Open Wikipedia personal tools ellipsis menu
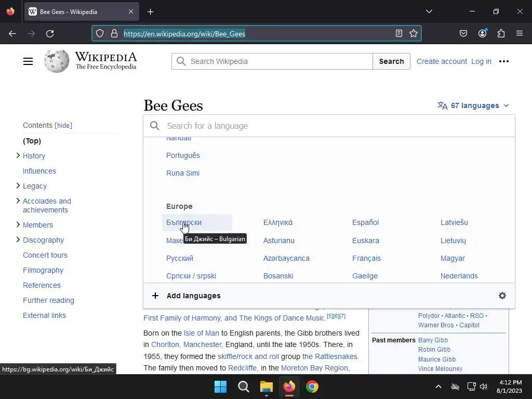 point(504,61)
